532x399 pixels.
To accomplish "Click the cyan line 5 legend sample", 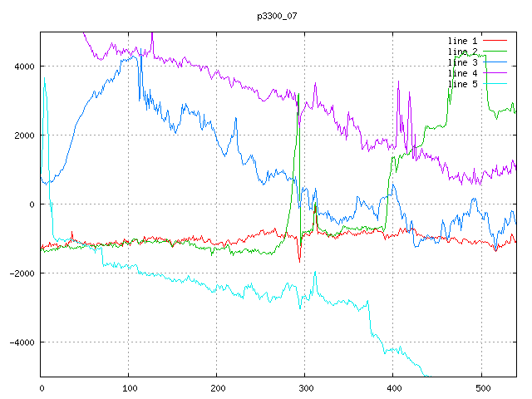I will tap(495, 83).
